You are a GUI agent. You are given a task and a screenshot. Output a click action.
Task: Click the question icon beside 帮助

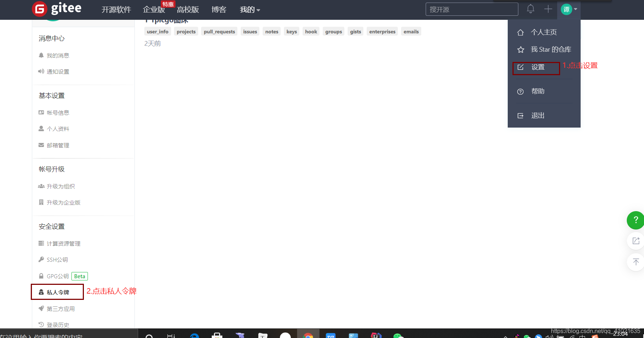tap(521, 92)
